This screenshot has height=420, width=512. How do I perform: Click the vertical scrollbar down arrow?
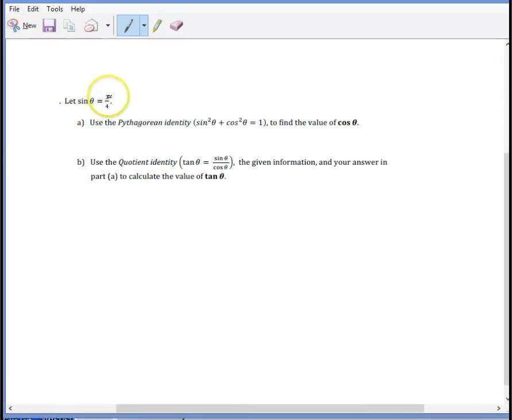(x=507, y=398)
